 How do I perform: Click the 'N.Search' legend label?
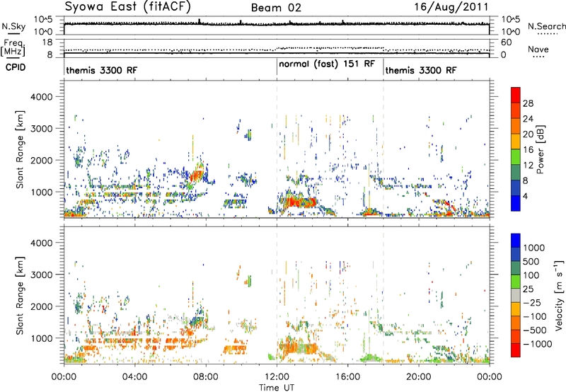click(546, 26)
